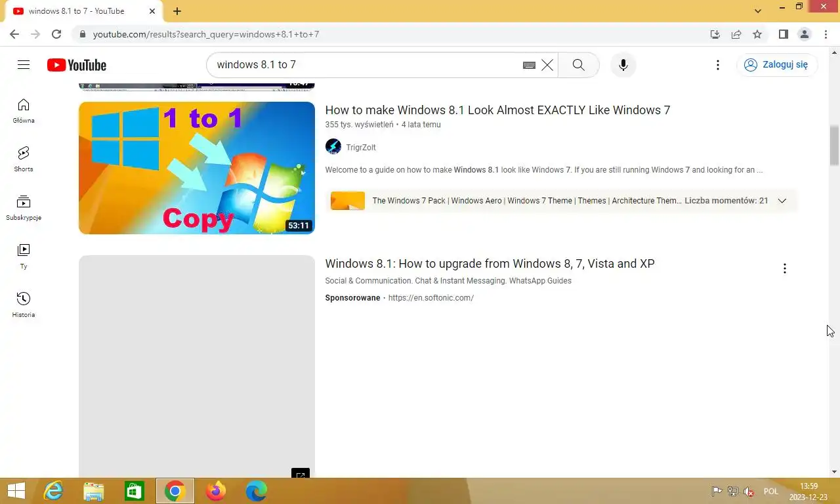Open Chrome three-dot menu
This screenshot has height=504, width=840.
tap(826, 34)
